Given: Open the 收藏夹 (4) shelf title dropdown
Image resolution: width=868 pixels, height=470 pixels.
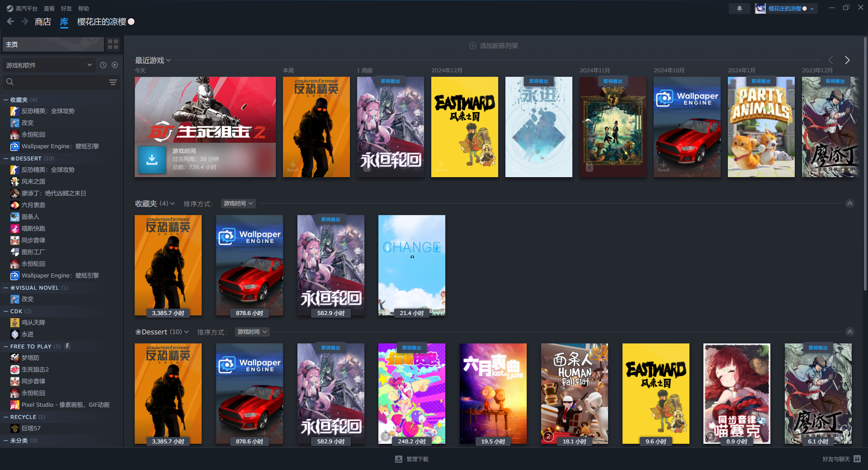Looking at the screenshot, I should pos(155,203).
